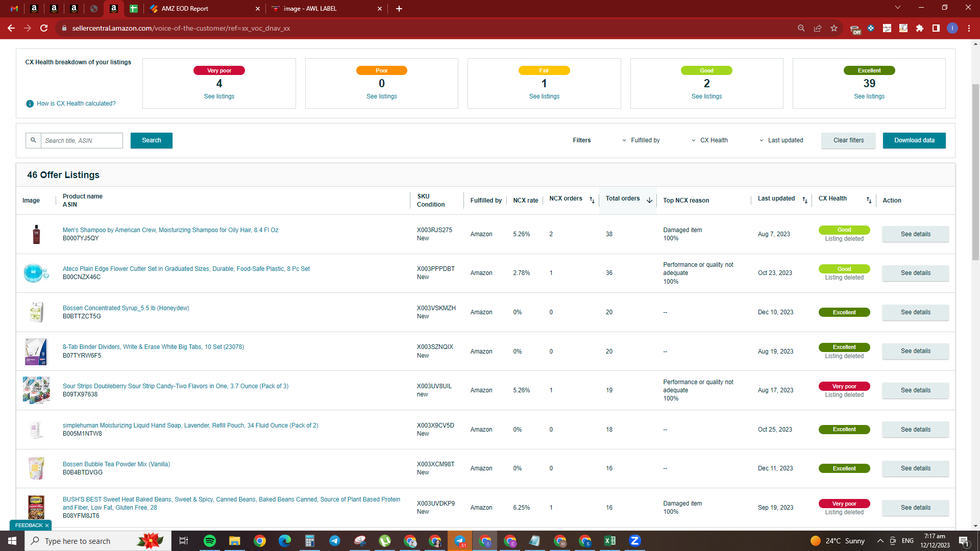Screen dimensions: 980x551
Task: Sort by NCX orders arrows
Action: click(592, 200)
